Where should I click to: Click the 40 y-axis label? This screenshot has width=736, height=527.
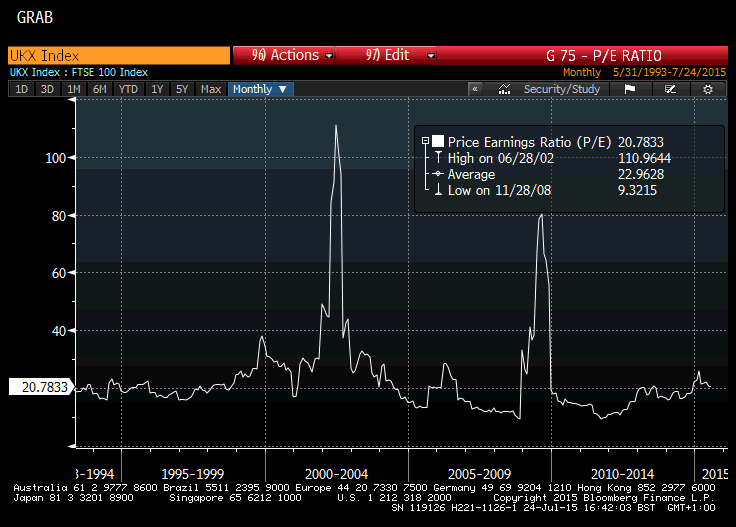[59, 331]
